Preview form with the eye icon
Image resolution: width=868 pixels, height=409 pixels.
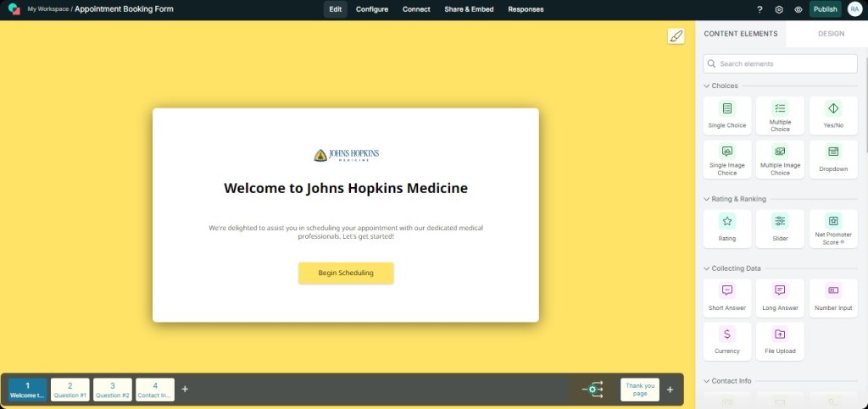798,9
